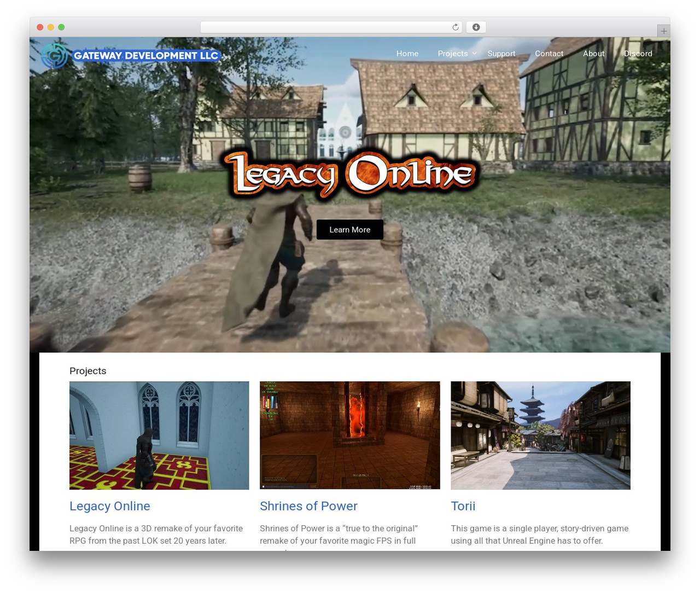Click the Shrines of Power description text
The width and height of the screenshot is (700, 593).
339,536
